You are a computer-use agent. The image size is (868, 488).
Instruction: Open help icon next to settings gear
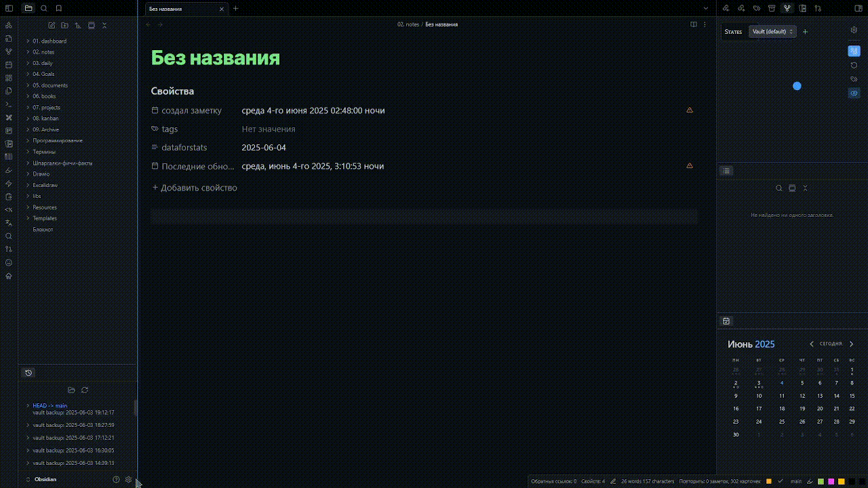[x=116, y=479]
